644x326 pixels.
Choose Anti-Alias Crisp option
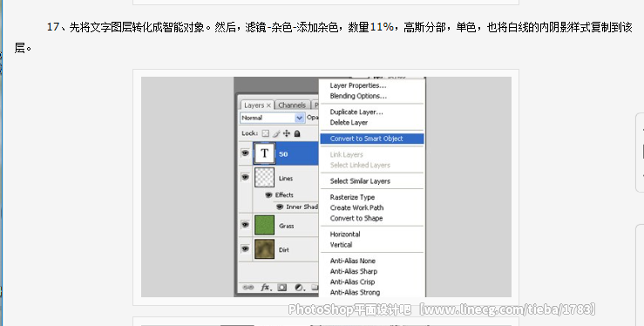tap(352, 282)
